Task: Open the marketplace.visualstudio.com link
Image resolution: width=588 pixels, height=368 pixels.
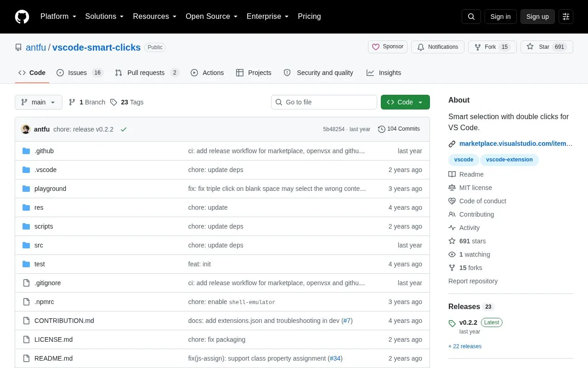Action: tap(516, 144)
